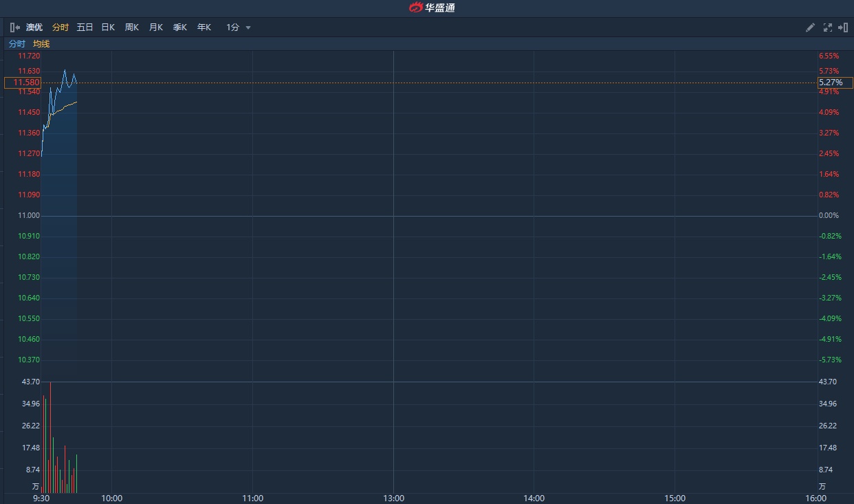Click the dropdown arrow beside 1分
Viewport: 854px width, 504px height.
pyautogui.click(x=248, y=28)
